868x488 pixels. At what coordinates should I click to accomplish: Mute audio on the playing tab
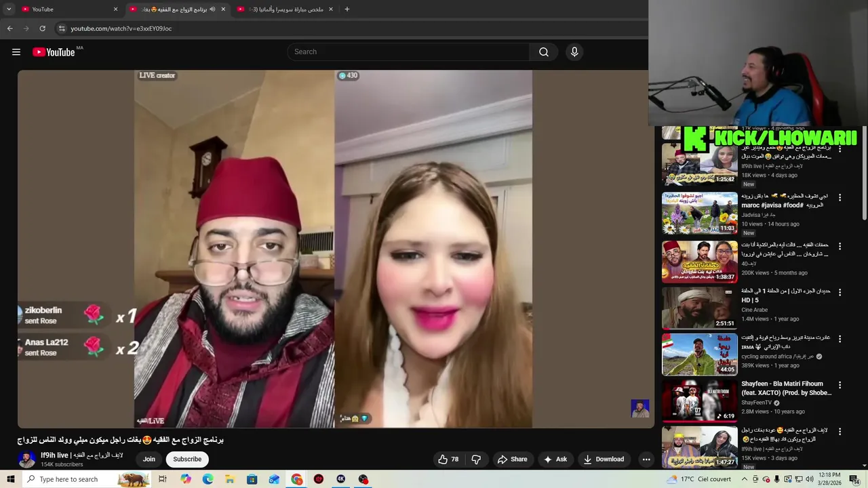click(212, 9)
